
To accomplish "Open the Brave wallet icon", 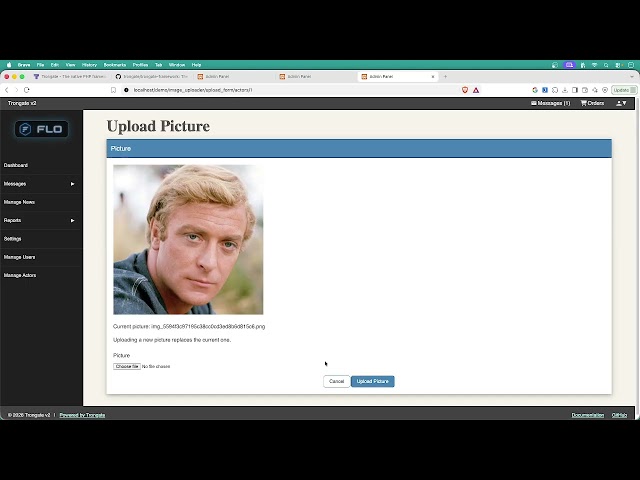I will coord(585,90).
